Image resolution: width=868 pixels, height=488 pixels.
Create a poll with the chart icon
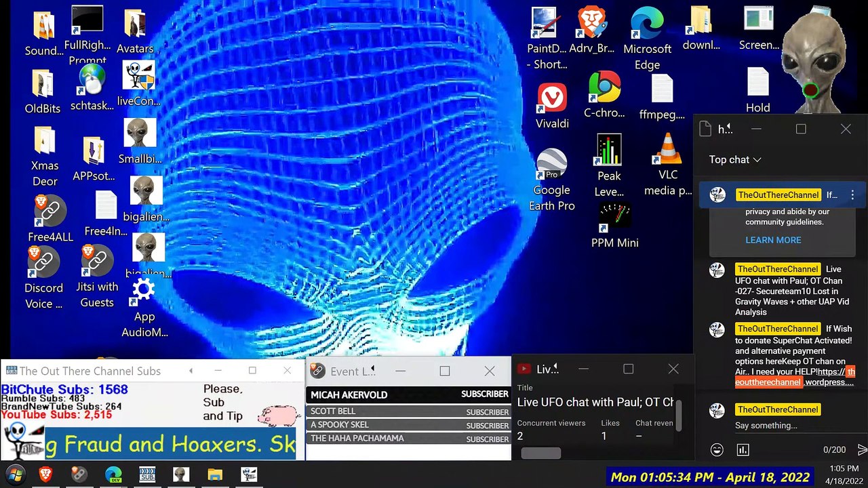tap(743, 449)
